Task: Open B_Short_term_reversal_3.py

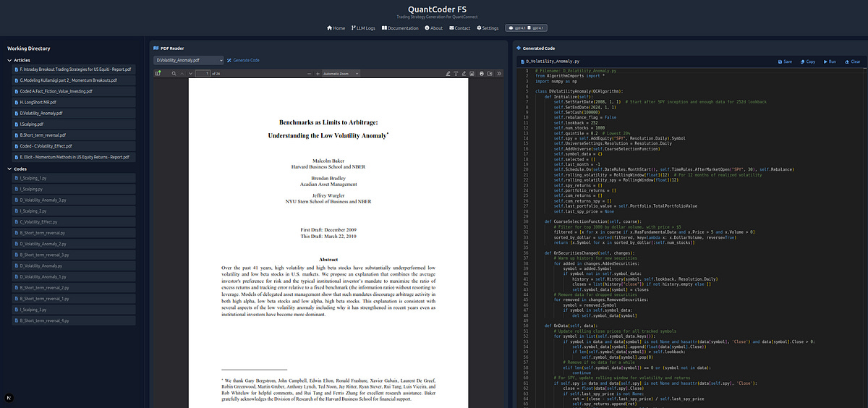Action: (x=75, y=255)
